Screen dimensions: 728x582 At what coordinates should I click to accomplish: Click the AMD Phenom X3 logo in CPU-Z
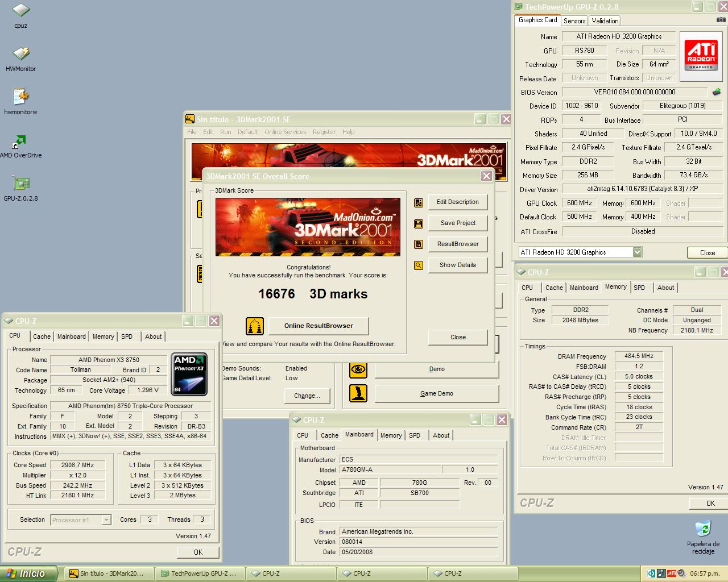[189, 374]
